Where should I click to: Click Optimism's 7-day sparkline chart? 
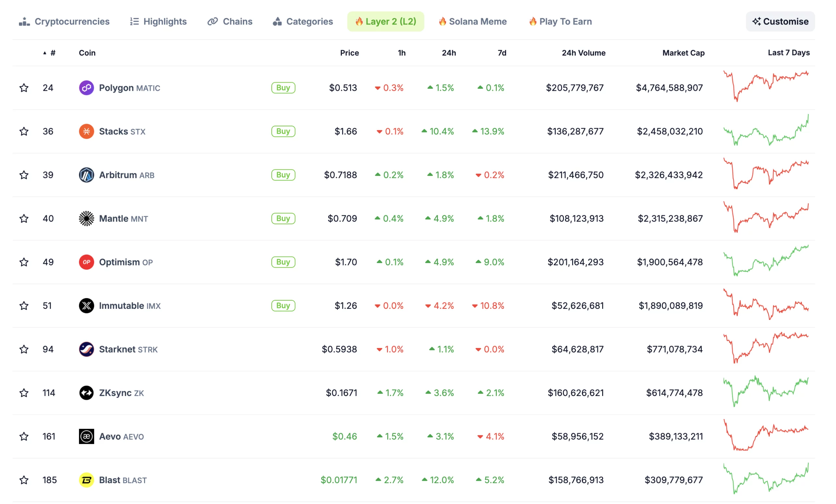point(766,260)
